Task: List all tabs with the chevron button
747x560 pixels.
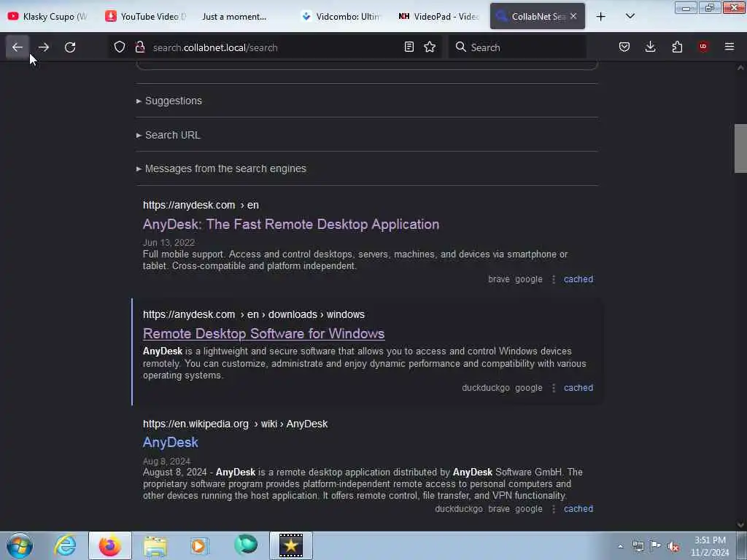Action: (x=630, y=17)
